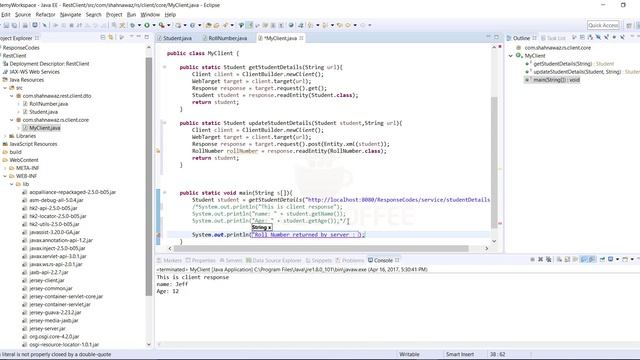Click the Save toolbar icon
Screen dimensions: 640x360
(6, 25)
